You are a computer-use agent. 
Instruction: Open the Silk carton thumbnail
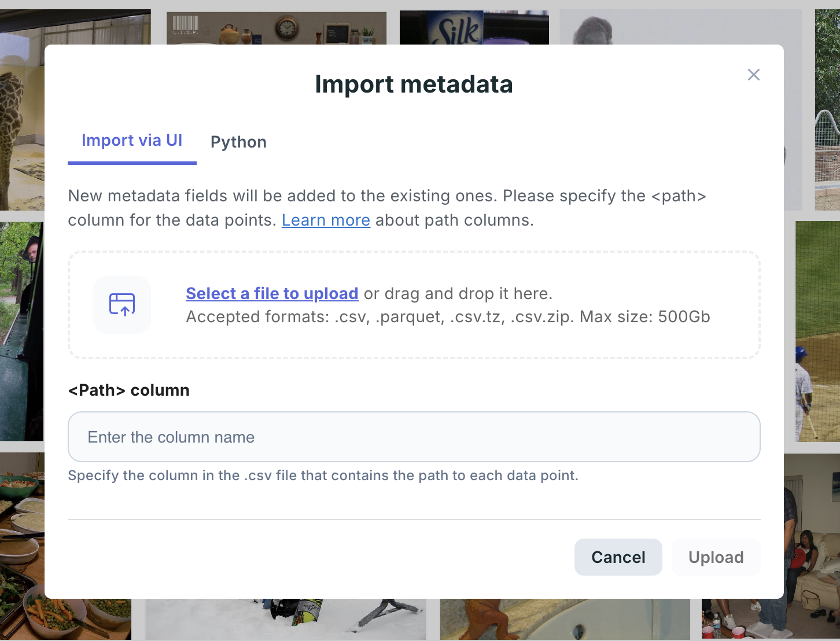pyautogui.click(x=474, y=27)
